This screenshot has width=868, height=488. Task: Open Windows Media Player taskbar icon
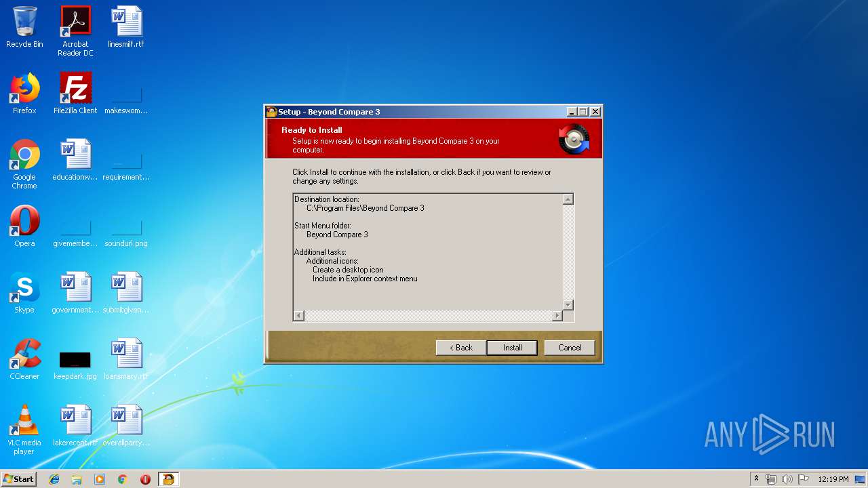[x=100, y=479]
